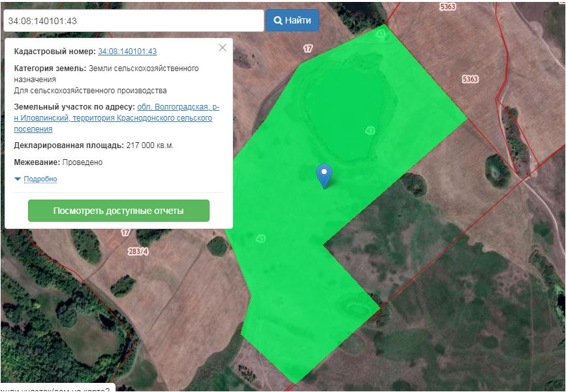This screenshot has width=566, height=392.
Task: Click the 43 label at parcel's top corner
Action: (381, 33)
